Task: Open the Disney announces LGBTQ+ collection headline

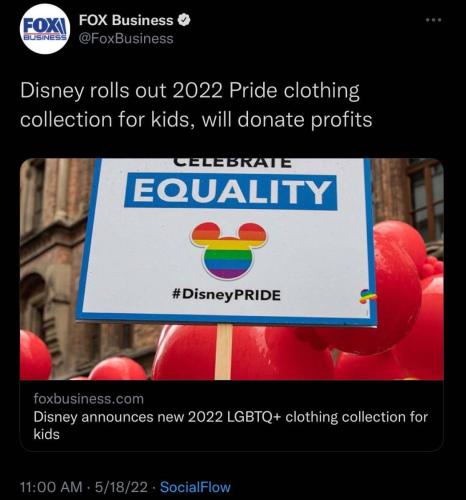Action: (x=230, y=425)
